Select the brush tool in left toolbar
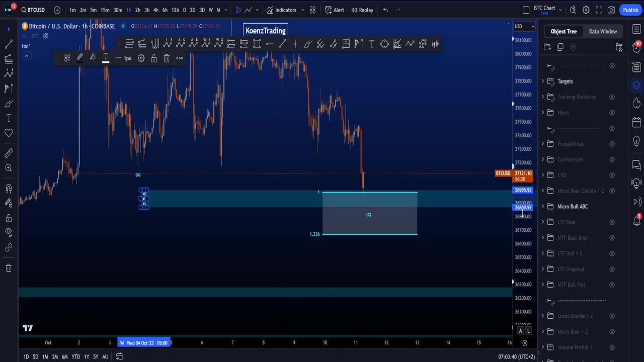 pos(9,104)
